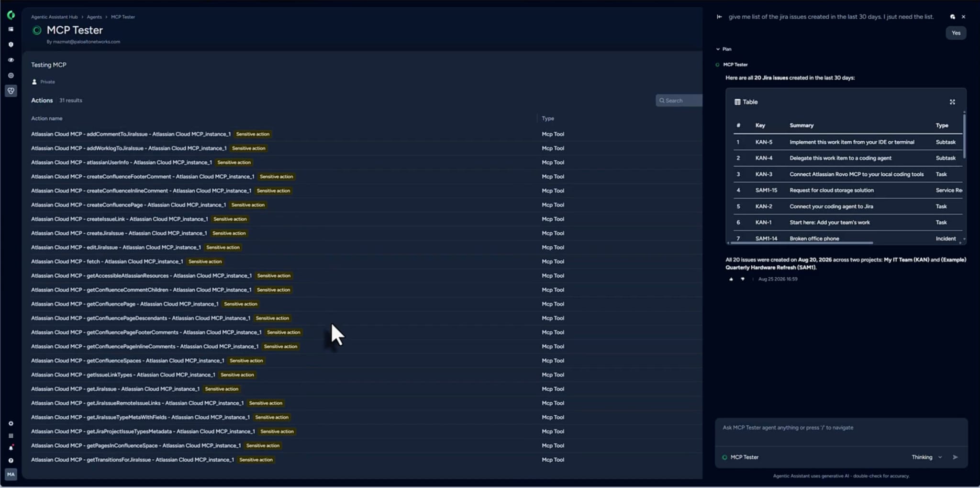Select the addCommentToJiraIssue action row
Image resolution: width=980 pixels, height=488 pixels.
tap(362, 134)
